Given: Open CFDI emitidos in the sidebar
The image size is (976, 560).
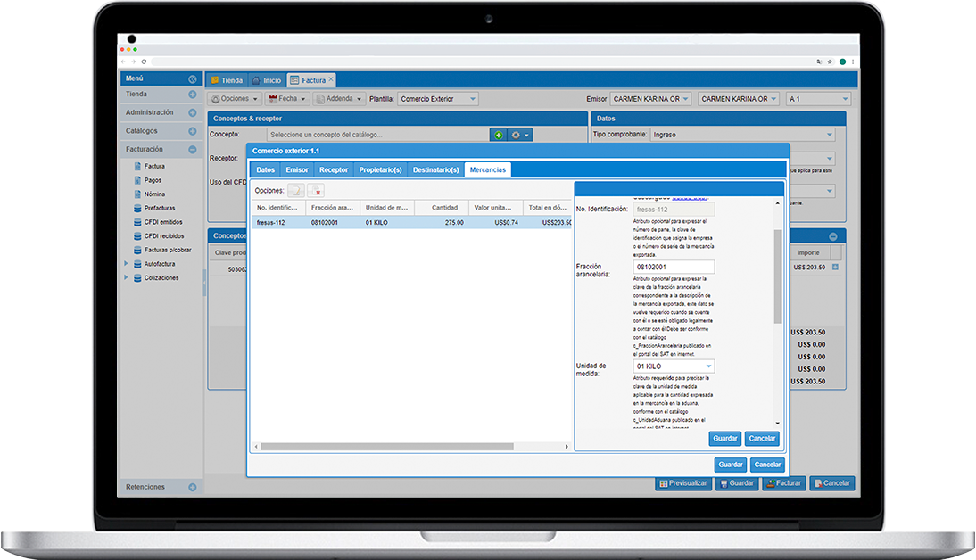Looking at the screenshot, I should coord(162,222).
